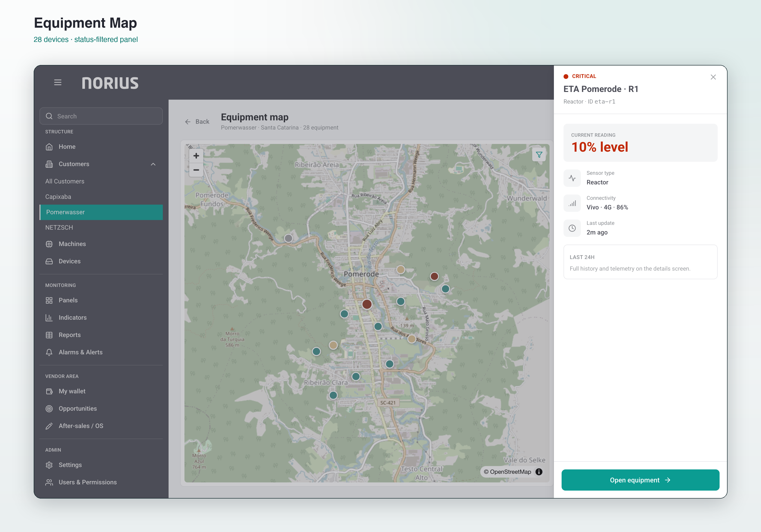Click the wallet icon
This screenshot has height=532, width=761.
49,392
